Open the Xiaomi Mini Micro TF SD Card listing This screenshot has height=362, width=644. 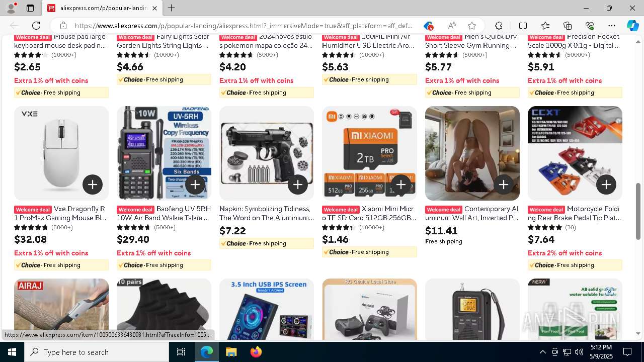click(x=368, y=213)
